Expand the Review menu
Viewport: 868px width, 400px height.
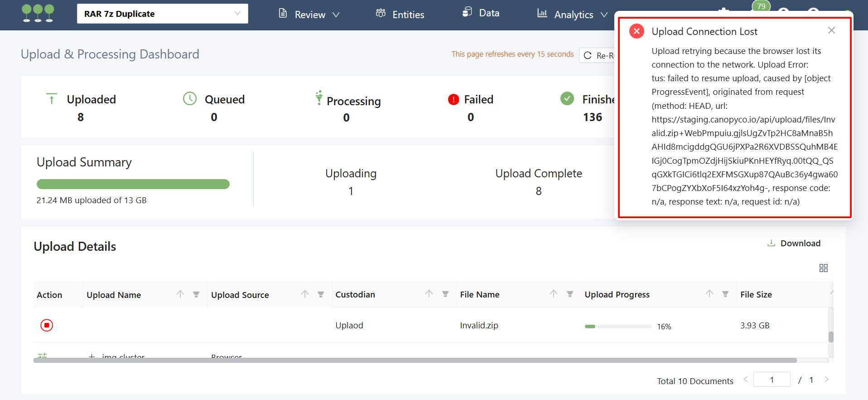click(x=309, y=15)
